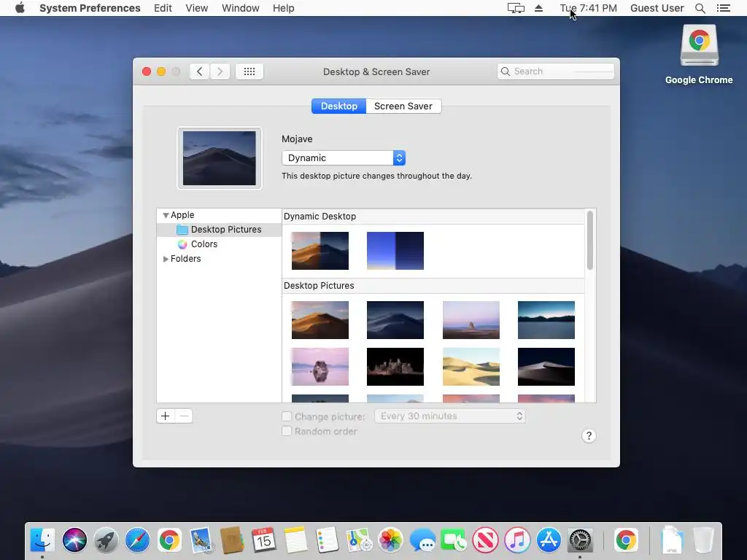Open Trash in the Dock
This screenshot has height=560, width=747.
(x=703, y=540)
